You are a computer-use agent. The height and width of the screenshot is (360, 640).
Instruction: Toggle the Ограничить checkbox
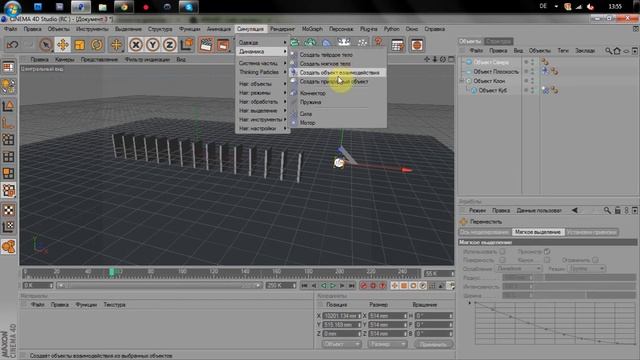pyautogui.click(x=596, y=260)
